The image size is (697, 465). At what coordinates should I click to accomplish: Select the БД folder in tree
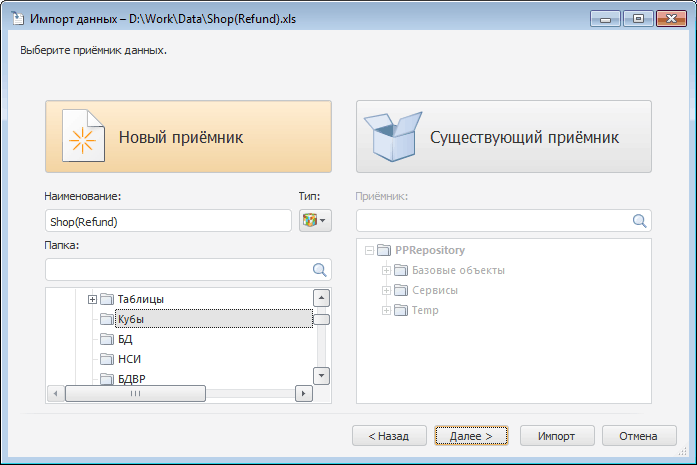(125, 339)
